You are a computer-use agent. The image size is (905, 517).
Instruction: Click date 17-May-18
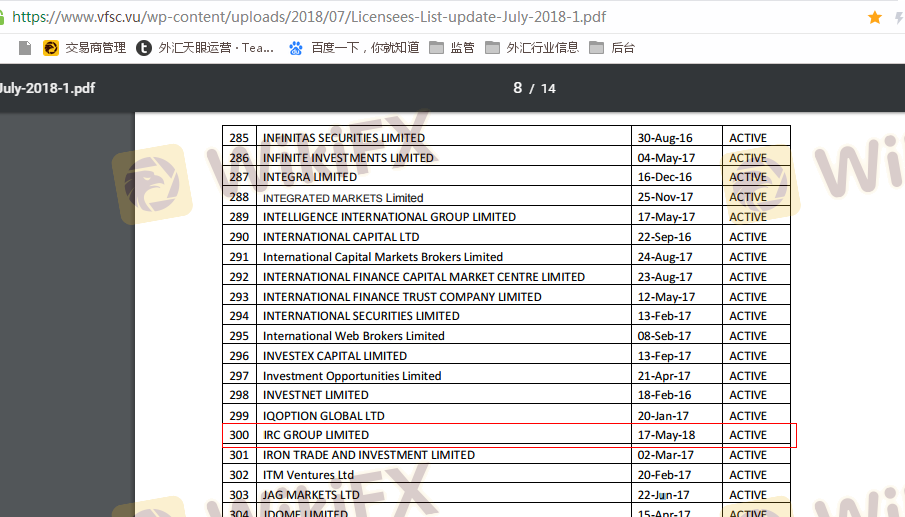pos(666,435)
